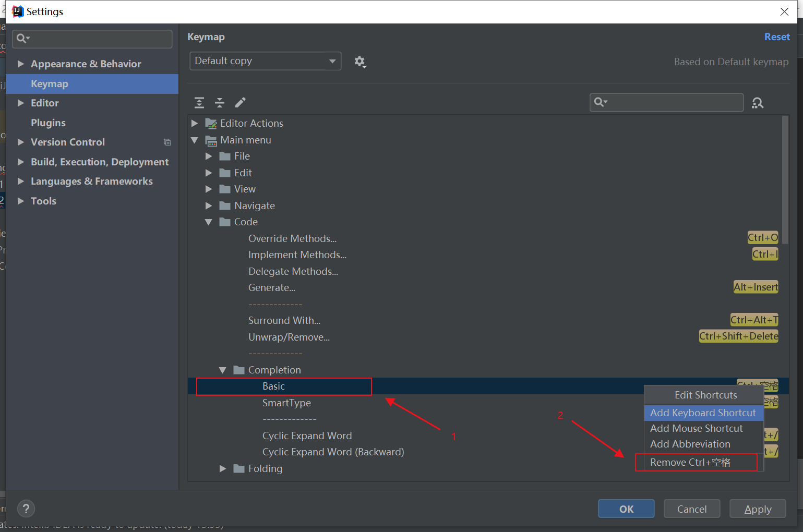The height and width of the screenshot is (532, 803).
Task: Collapse the Main menu tree node
Action: click(x=195, y=140)
